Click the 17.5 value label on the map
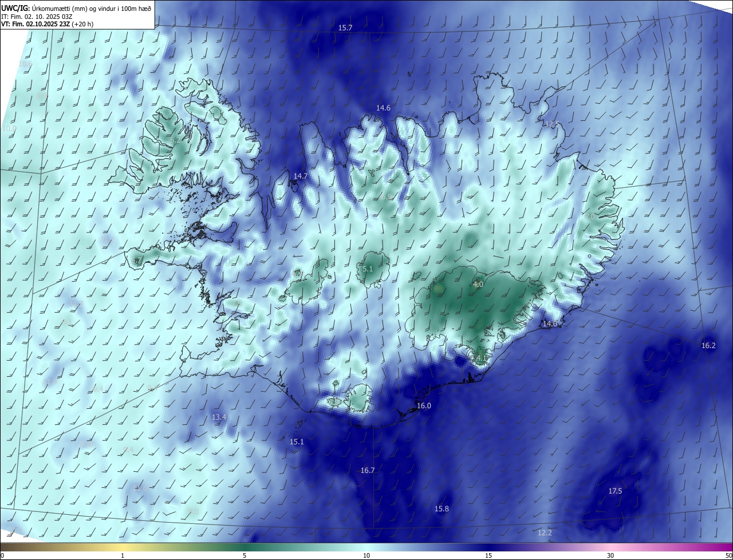 coord(615,491)
